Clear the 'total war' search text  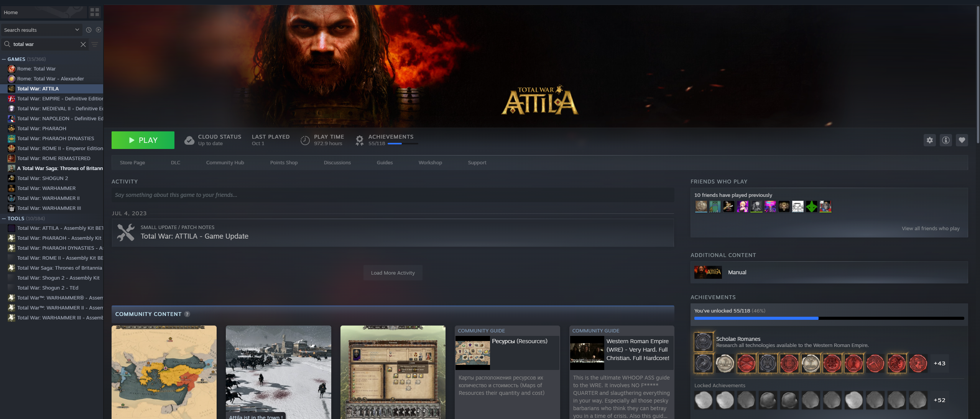coord(83,44)
